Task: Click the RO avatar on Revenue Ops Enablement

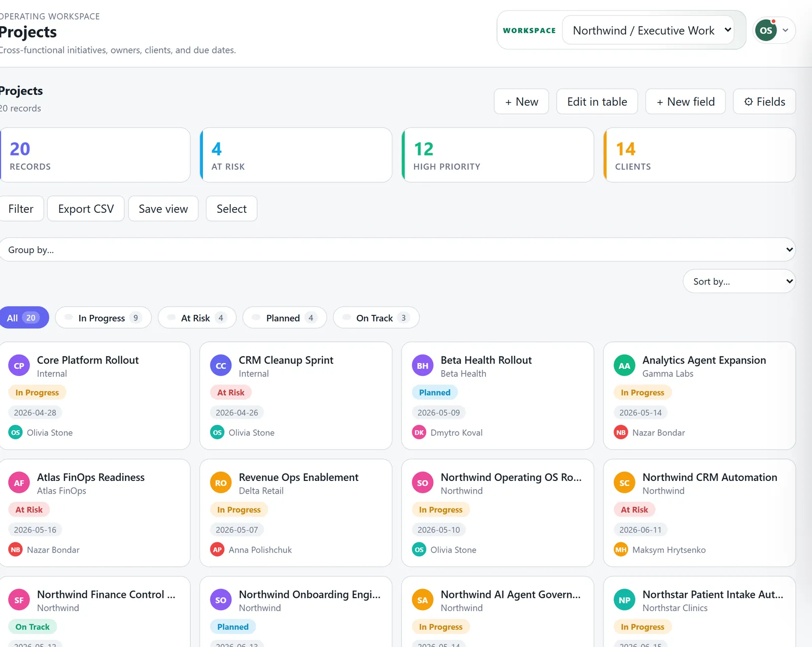Action: (x=221, y=483)
